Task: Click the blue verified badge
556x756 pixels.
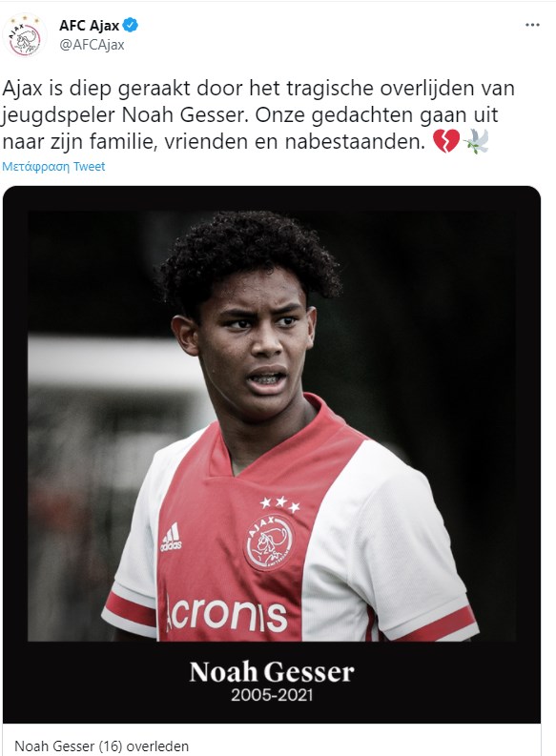Action: click(131, 25)
